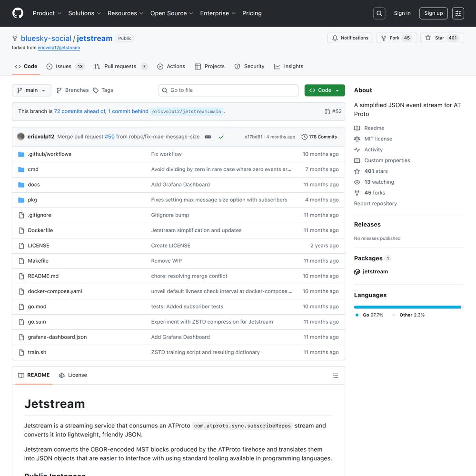The width and height of the screenshot is (476, 476).
Task: Click the train.sh file icon
Action: tap(21, 352)
